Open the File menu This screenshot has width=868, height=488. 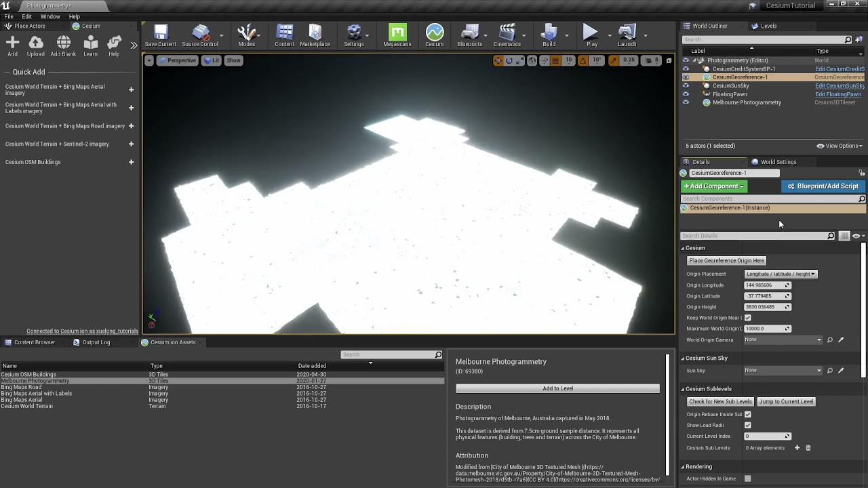(x=9, y=16)
